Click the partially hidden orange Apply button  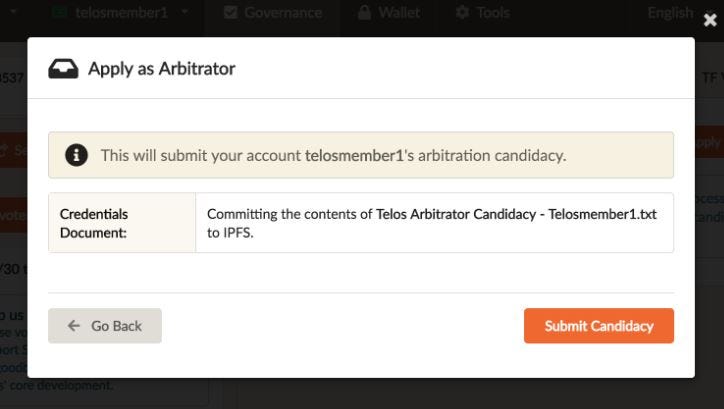click(709, 143)
